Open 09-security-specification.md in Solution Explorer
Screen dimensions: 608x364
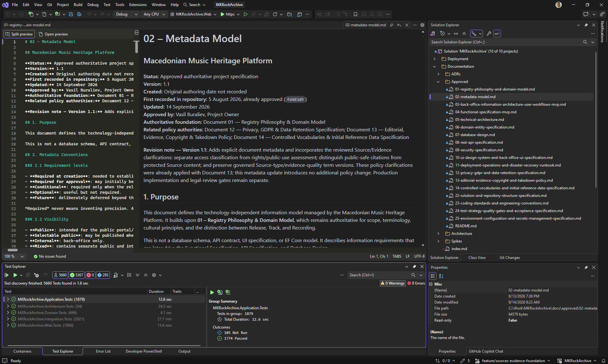click(x=479, y=150)
